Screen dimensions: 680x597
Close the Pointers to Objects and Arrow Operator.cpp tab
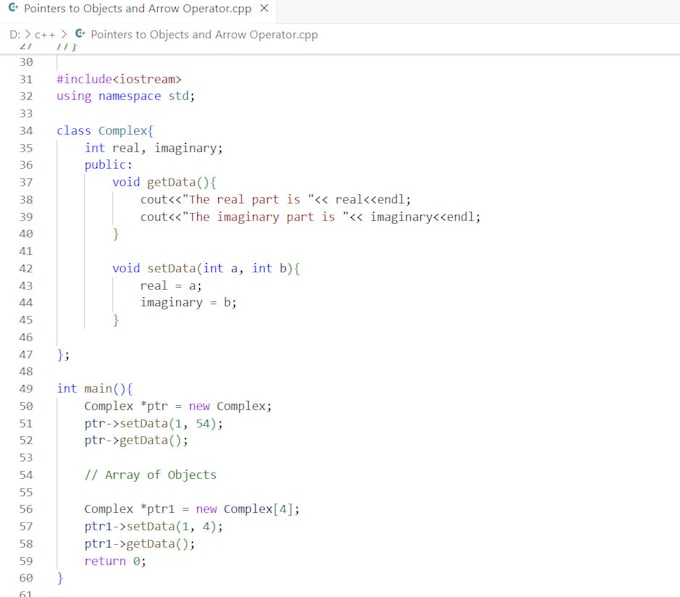(264, 9)
